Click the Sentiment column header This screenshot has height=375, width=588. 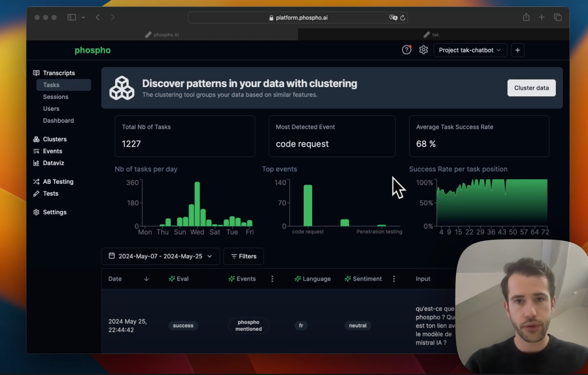click(367, 279)
